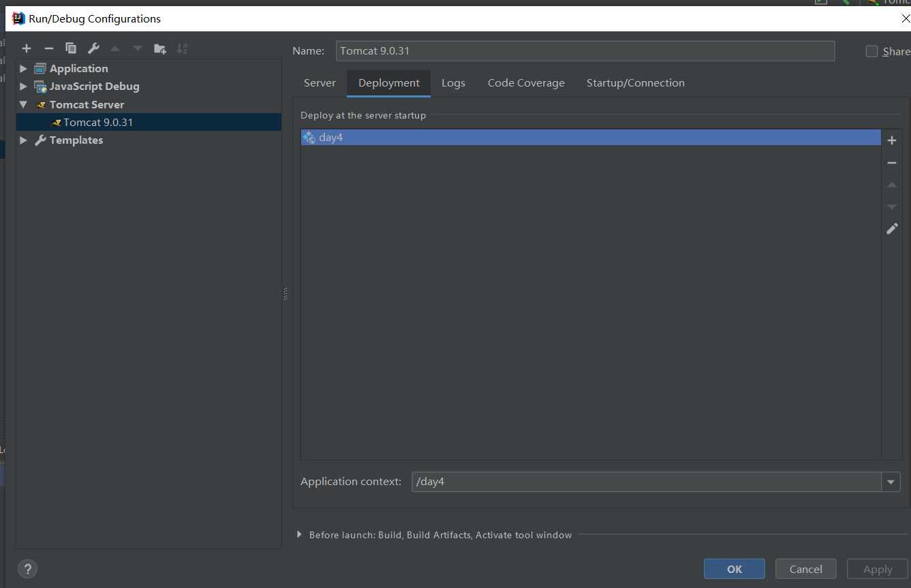Image resolution: width=911 pixels, height=588 pixels.
Task: Open the Logs tab
Action: click(x=453, y=83)
